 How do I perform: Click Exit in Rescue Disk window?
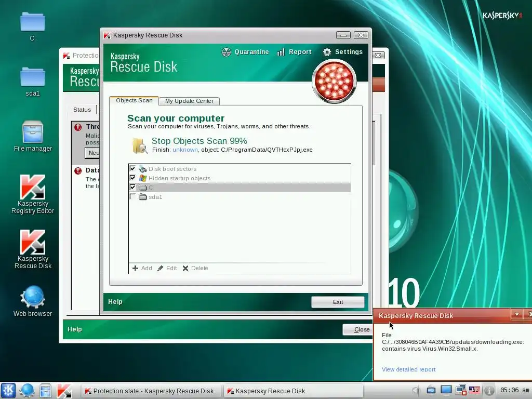pyautogui.click(x=338, y=302)
